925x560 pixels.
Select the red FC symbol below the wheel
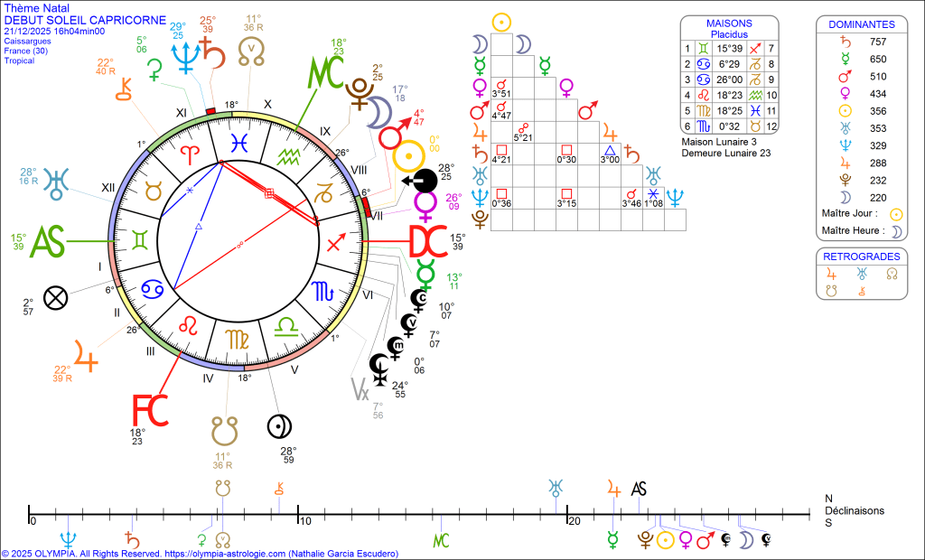tap(150, 410)
